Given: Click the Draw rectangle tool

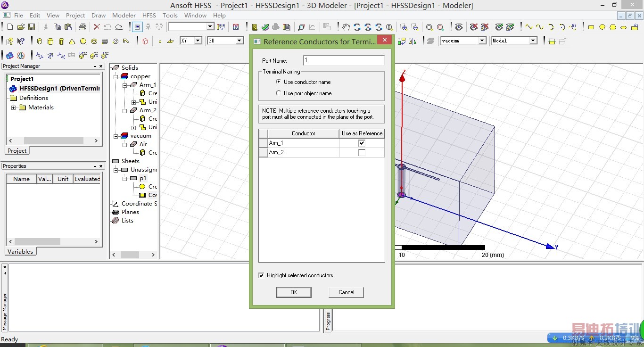Looking at the screenshot, I should coord(591,27).
